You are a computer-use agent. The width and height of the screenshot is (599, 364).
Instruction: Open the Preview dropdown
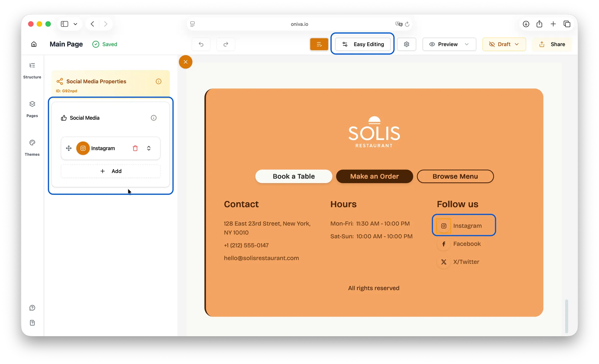point(467,44)
